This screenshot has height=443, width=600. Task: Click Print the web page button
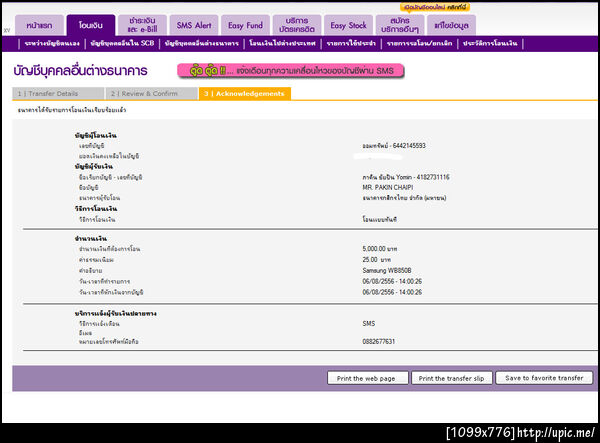[x=367, y=378]
